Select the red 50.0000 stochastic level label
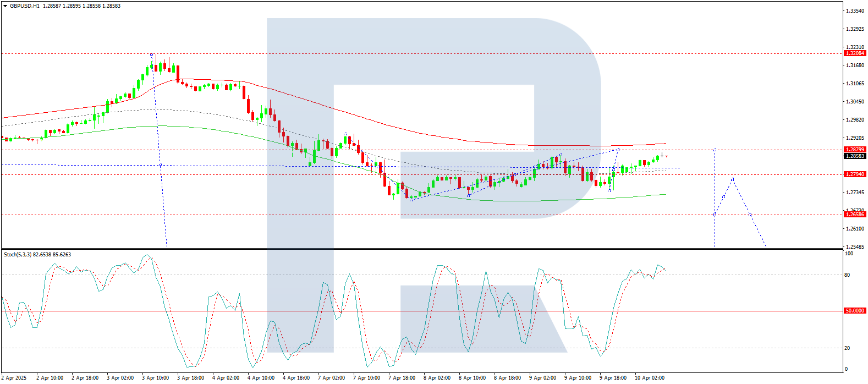 coord(855,311)
